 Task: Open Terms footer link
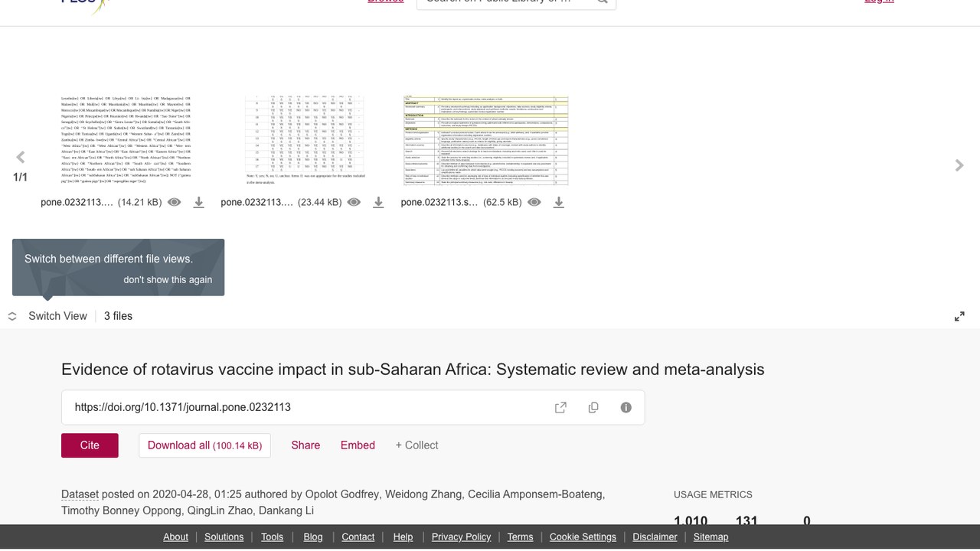[520, 537]
